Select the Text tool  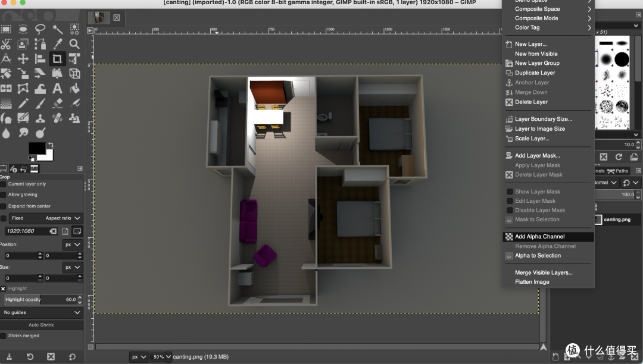point(57,89)
